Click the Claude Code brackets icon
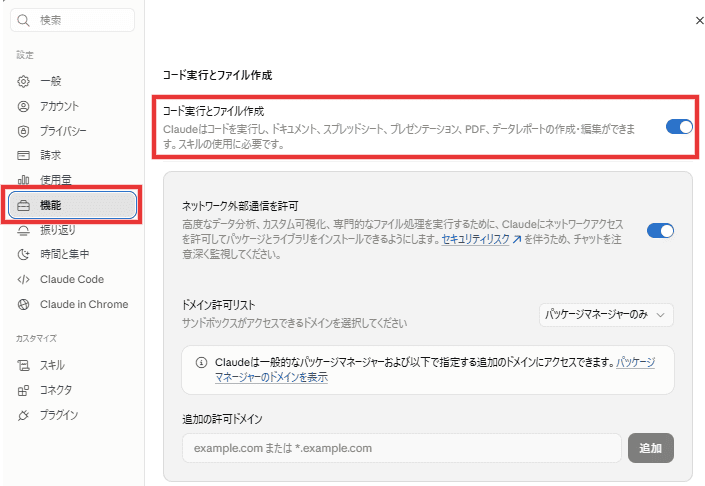This screenshot has width=705, height=486. click(23, 279)
